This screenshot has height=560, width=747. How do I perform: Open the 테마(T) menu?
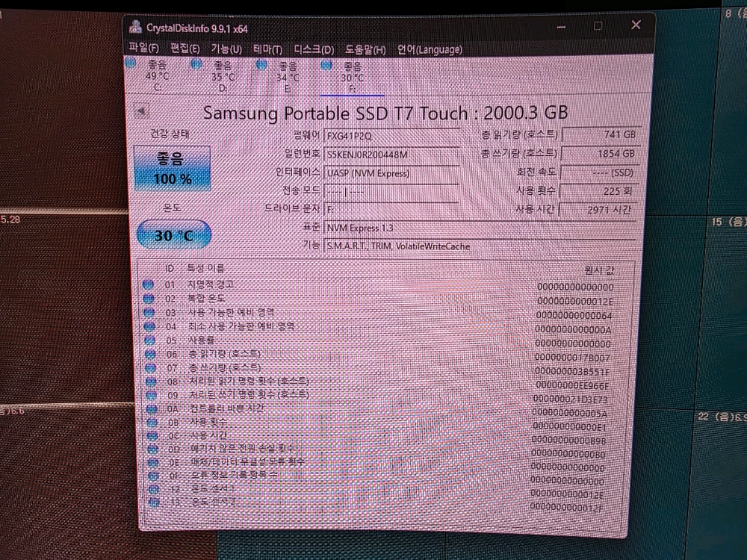pyautogui.click(x=267, y=49)
